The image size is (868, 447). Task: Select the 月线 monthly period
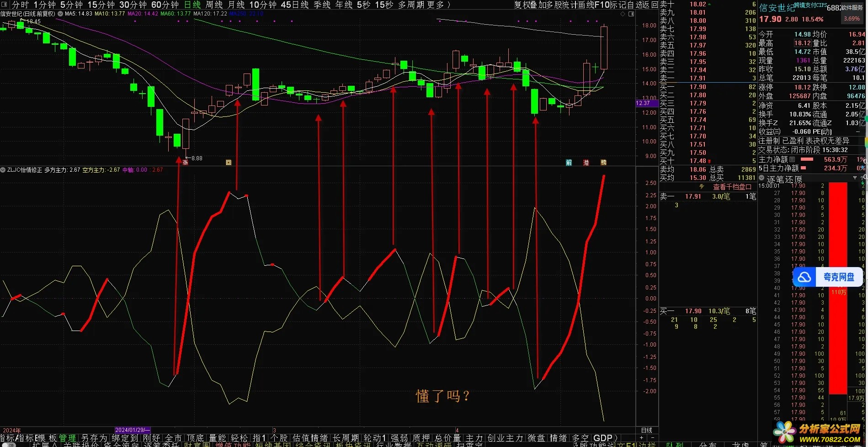236,5
